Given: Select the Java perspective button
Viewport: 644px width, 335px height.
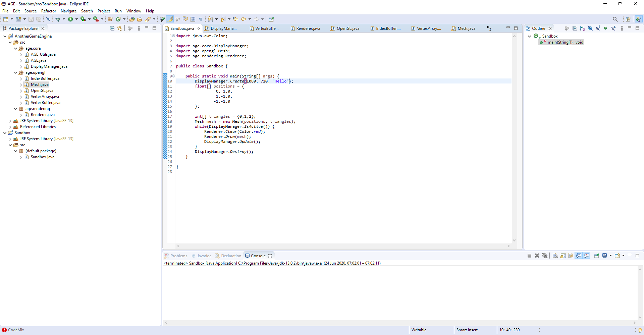Looking at the screenshot, I should (x=639, y=19).
